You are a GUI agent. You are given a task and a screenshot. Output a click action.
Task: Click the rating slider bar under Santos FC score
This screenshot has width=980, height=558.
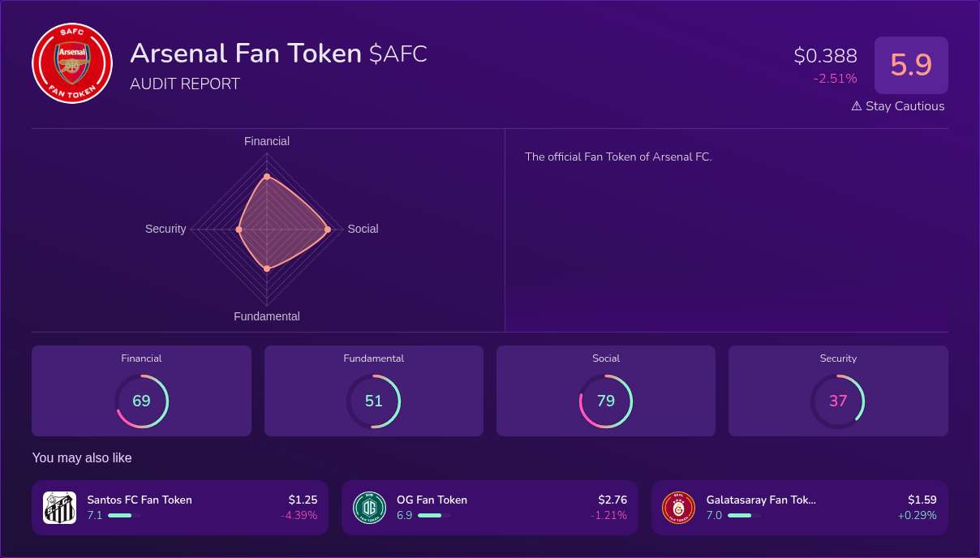click(122, 515)
